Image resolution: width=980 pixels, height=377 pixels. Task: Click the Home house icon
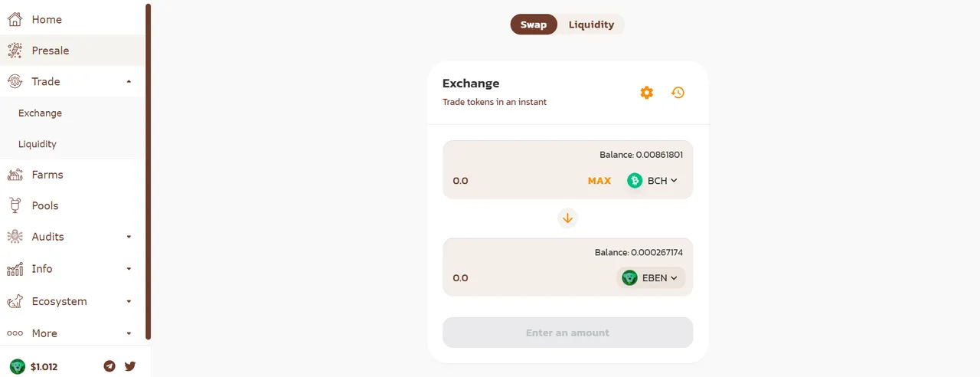(15, 19)
